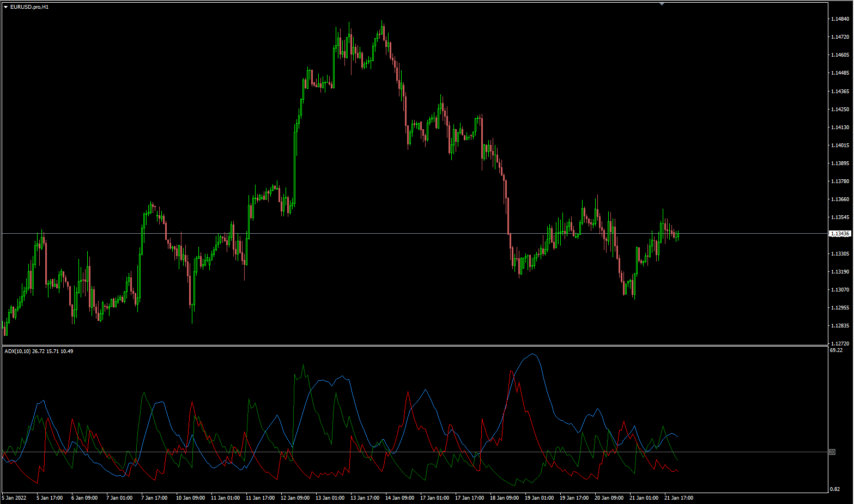Click the 69.22 indicator scale maximum
Screen dimensions: 854x504
[838, 351]
